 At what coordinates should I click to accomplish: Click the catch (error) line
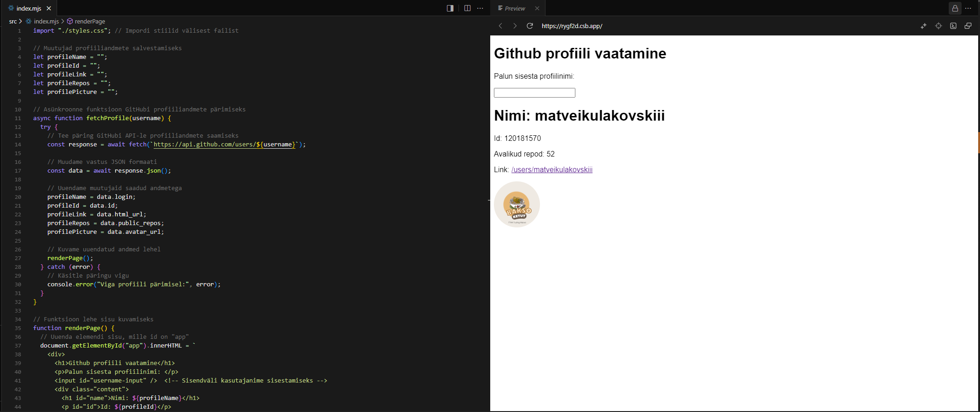point(70,267)
